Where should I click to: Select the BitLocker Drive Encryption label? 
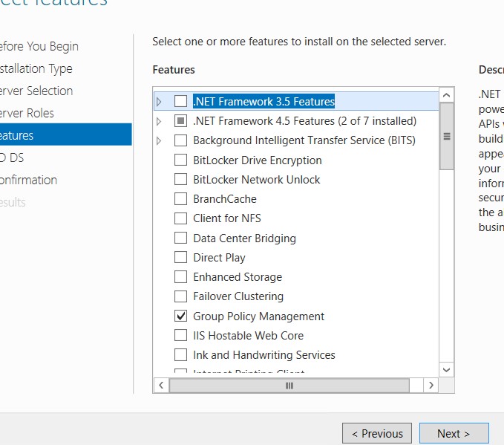257,160
